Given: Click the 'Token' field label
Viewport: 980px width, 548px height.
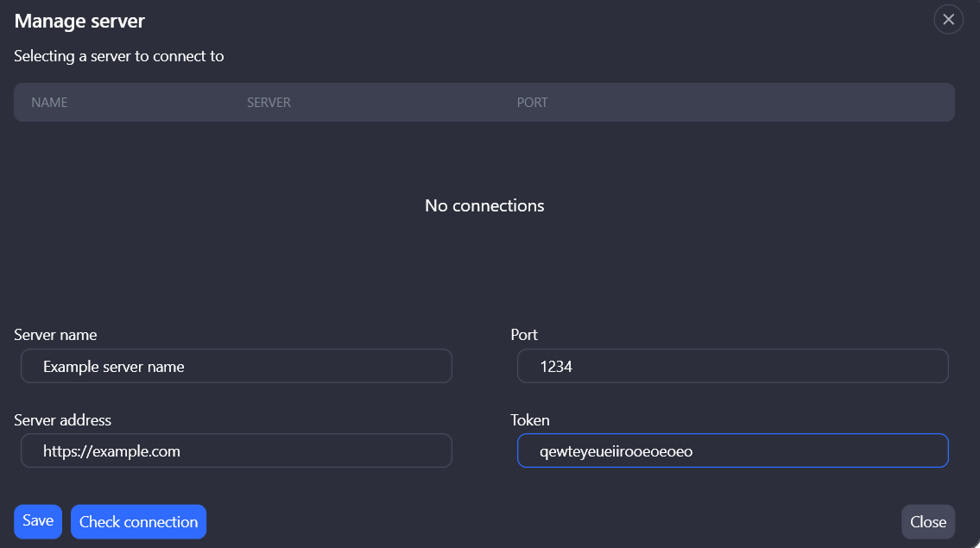Looking at the screenshot, I should coord(530,420).
